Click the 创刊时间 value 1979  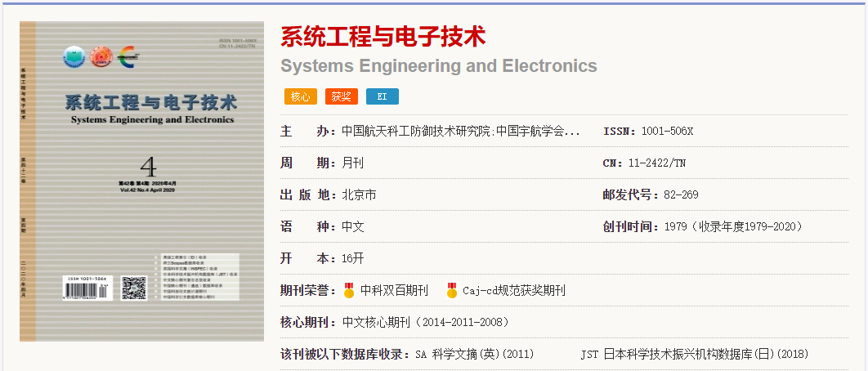pos(675,227)
